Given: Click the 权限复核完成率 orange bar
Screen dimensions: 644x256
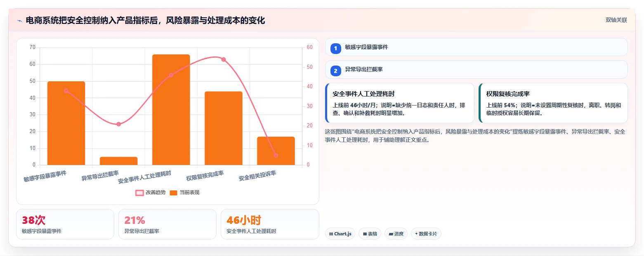Looking at the screenshot, I should coord(224,128).
